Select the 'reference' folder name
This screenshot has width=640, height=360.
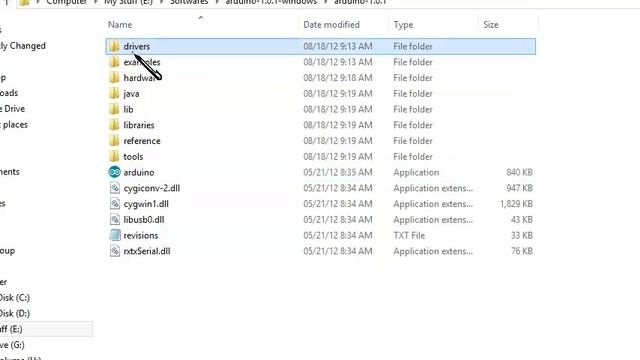tap(142, 141)
